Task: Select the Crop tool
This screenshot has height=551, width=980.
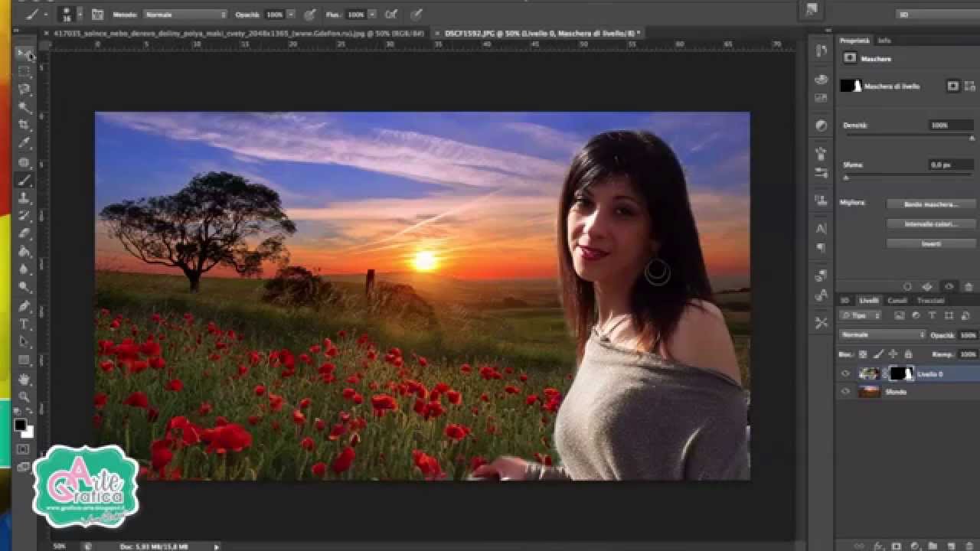Action: (24, 126)
